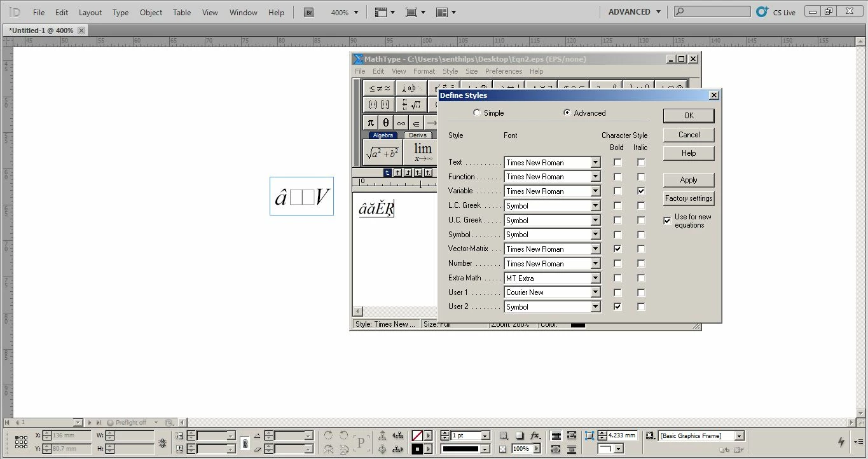Insert element-of symbol in MathType
The width and height of the screenshot is (868, 459).
click(417, 123)
